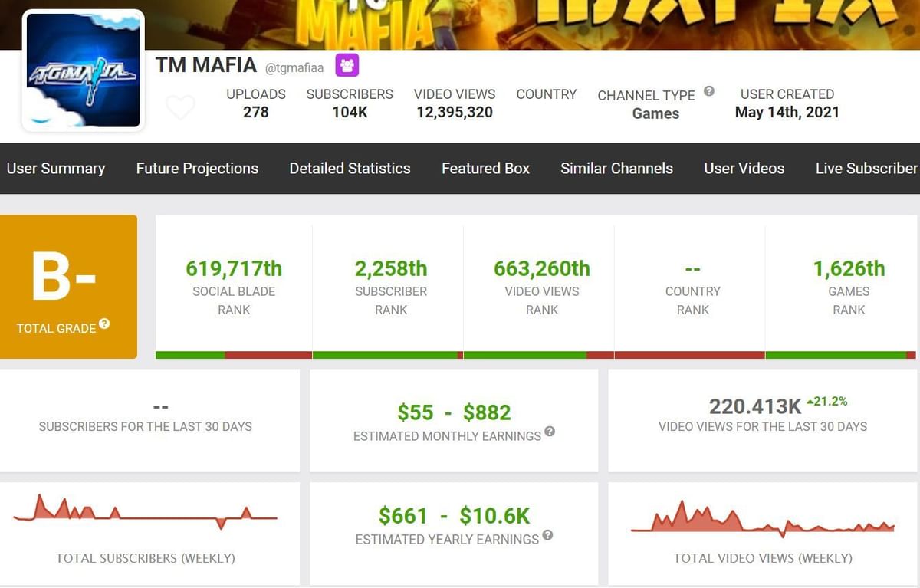This screenshot has width=920, height=588.
Task: Open the Total Grade help tooltip icon
Action: pyautogui.click(x=106, y=327)
